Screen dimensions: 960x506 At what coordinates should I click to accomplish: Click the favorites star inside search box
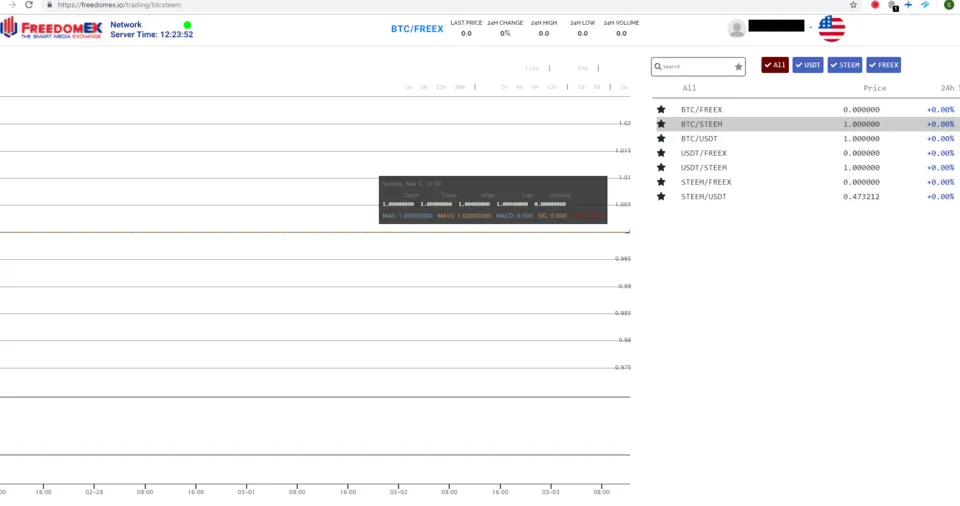[738, 67]
